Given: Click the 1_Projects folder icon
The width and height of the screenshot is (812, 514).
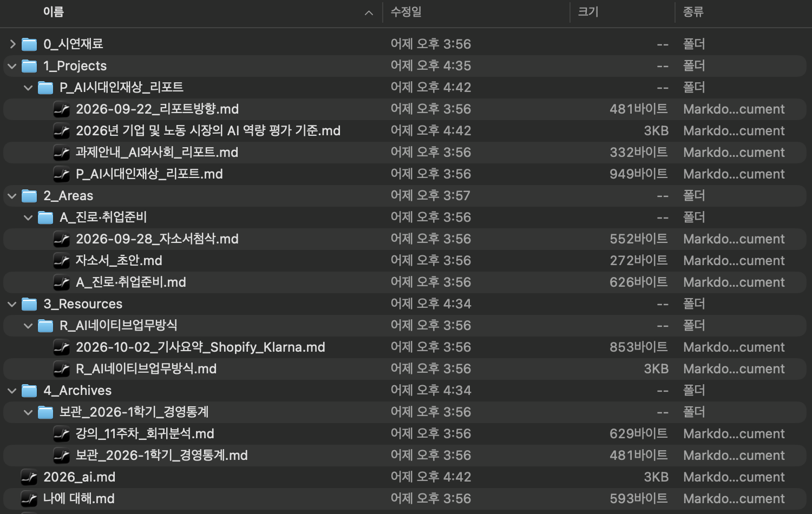Looking at the screenshot, I should coord(29,66).
